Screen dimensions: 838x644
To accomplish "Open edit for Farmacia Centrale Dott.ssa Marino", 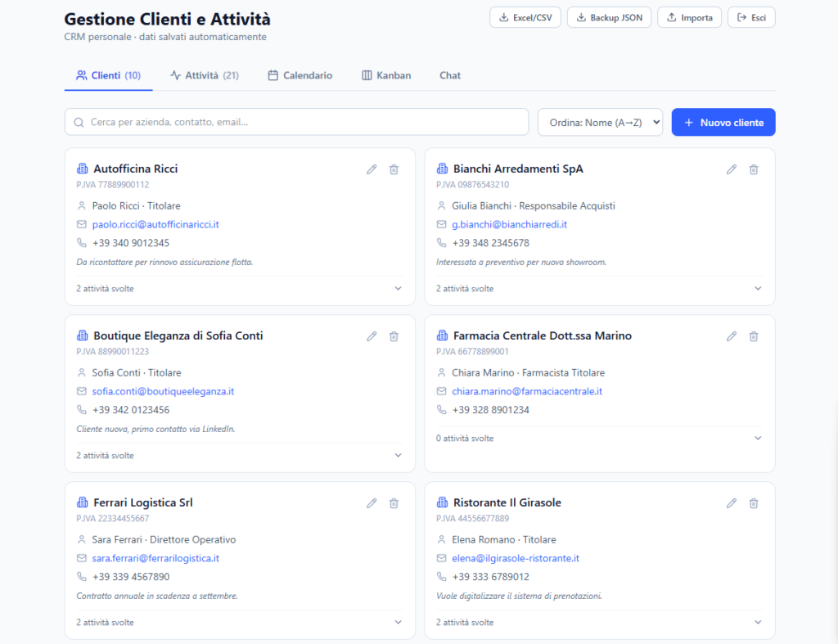I will 732,336.
